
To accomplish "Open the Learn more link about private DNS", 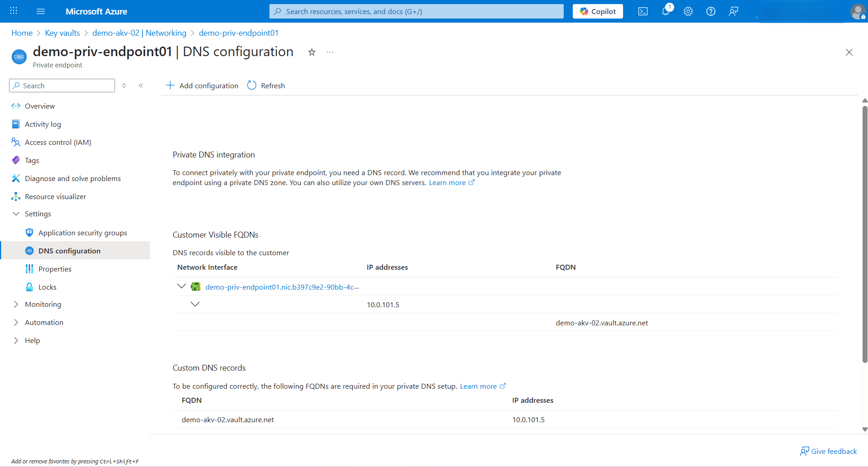I will pyautogui.click(x=448, y=182).
